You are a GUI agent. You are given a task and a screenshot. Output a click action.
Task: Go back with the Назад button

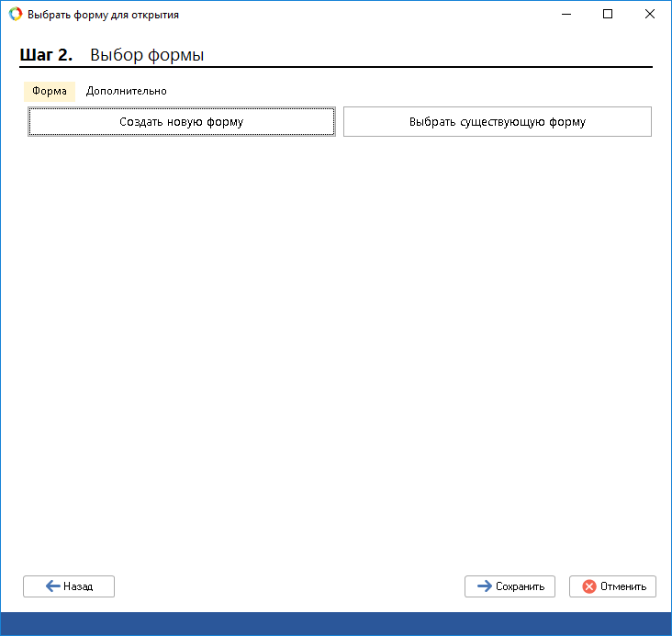pos(69,586)
